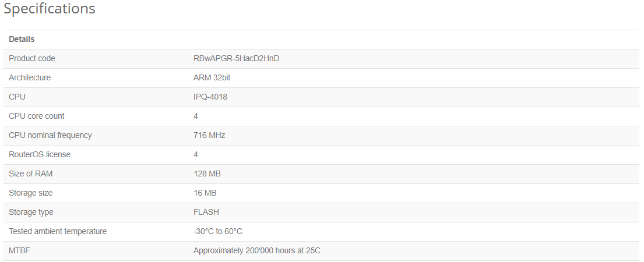Click the Size of RAM label
Image resolution: width=644 pixels, height=262 pixels.
[x=30, y=174]
